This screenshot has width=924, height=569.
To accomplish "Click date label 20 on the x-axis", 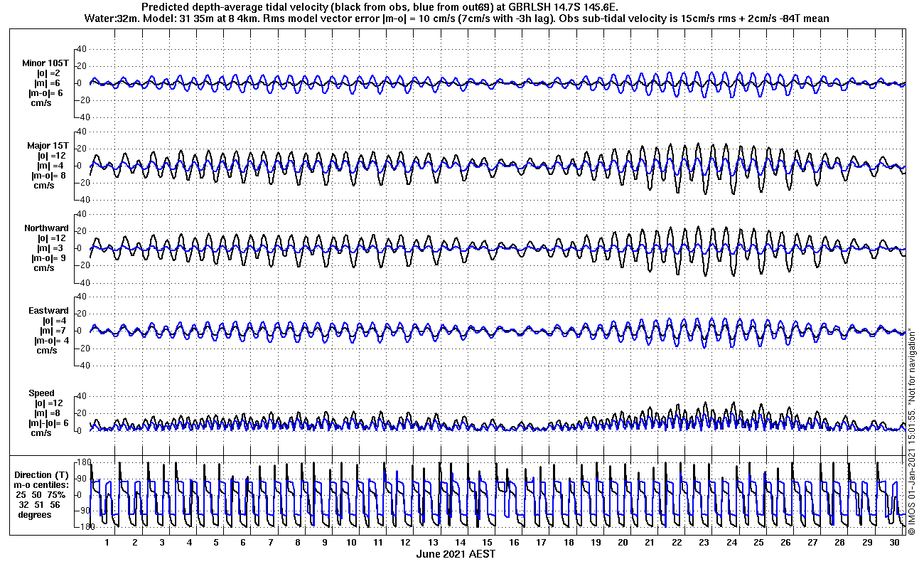I will point(623,543).
